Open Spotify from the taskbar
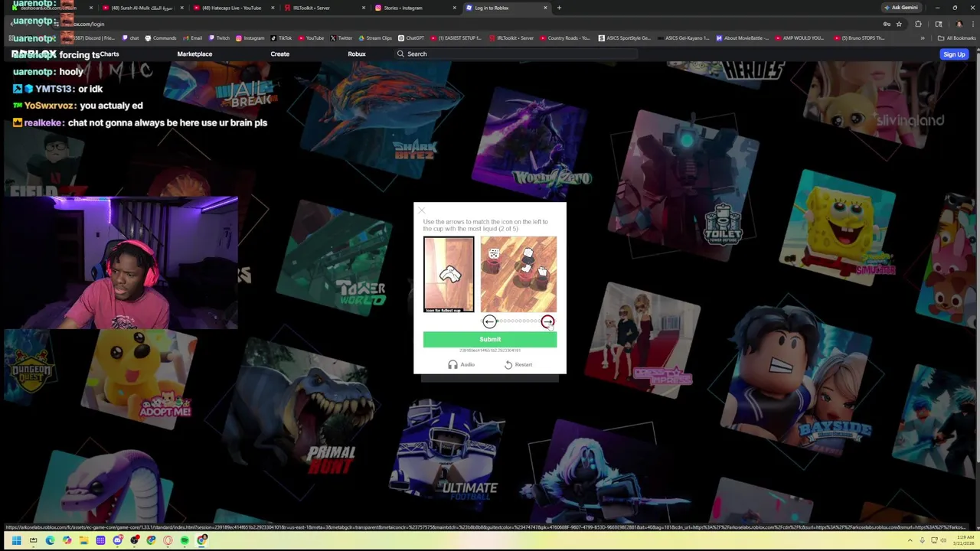Viewport: 980px width, 551px height. pos(185,540)
